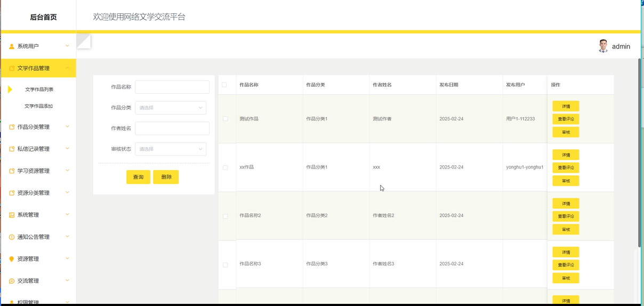Click the 删除 button
The width and height of the screenshot is (644, 306).
(166, 177)
